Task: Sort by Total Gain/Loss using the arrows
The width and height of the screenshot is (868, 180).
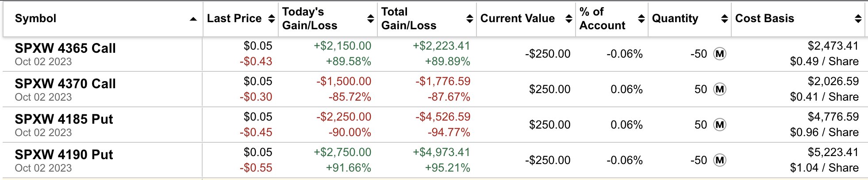Action: [469, 19]
